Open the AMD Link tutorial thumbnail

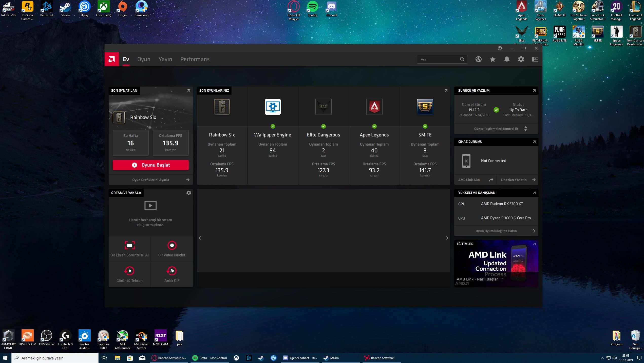496,263
